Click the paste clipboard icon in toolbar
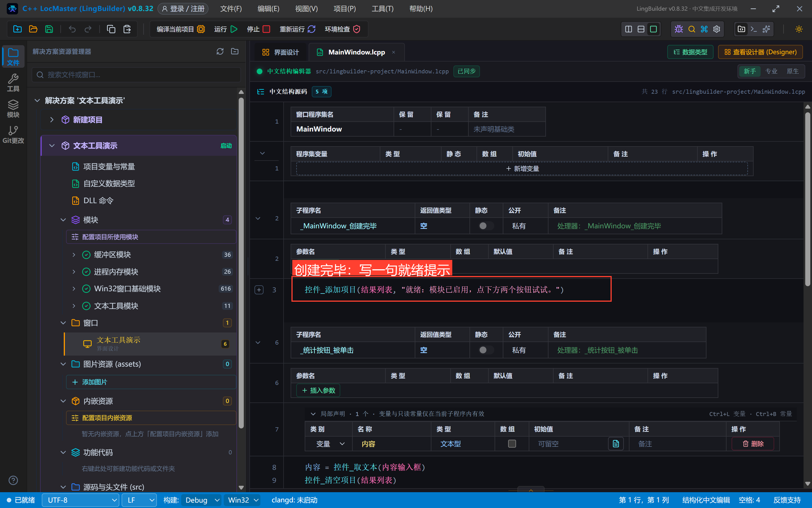 pos(127,29)
